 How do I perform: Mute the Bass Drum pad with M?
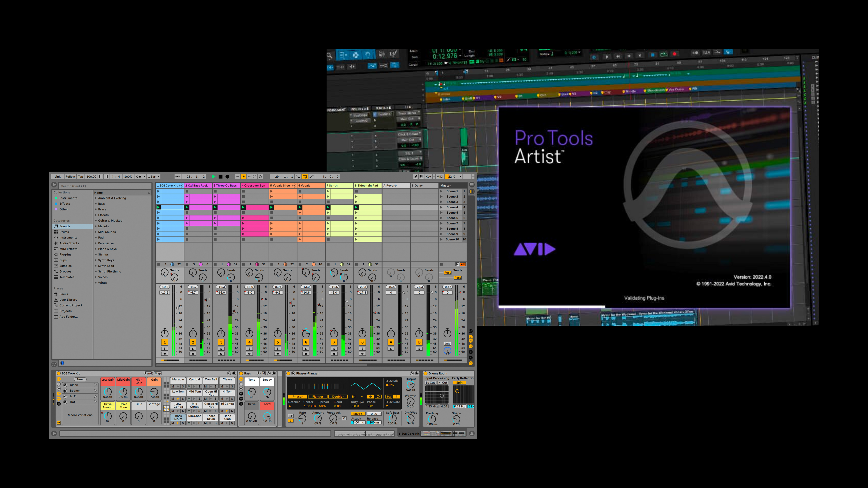click(173, 423)
